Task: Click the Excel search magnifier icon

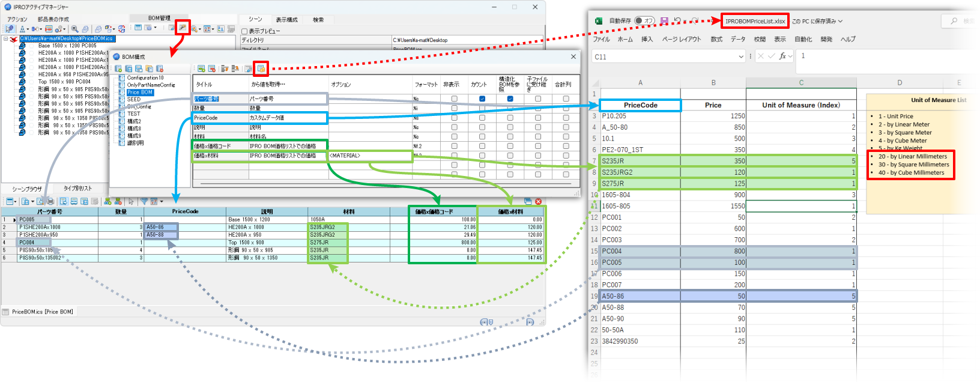Action: (x=954, y=21)
